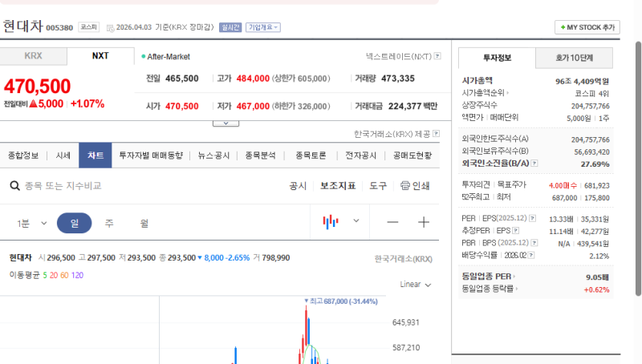Open the 종목토론 tab
This screenshot has width=642, height=364.
click(x=311, y=156)
